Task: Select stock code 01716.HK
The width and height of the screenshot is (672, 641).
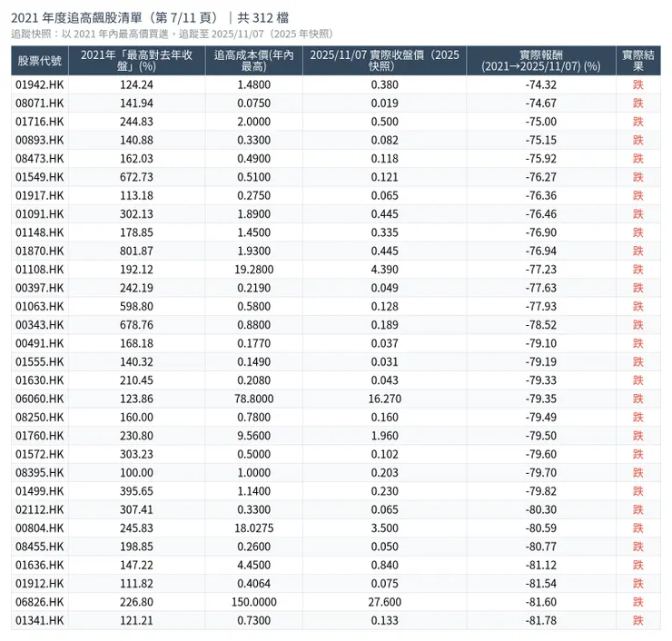Action: (x=39, y=122)
